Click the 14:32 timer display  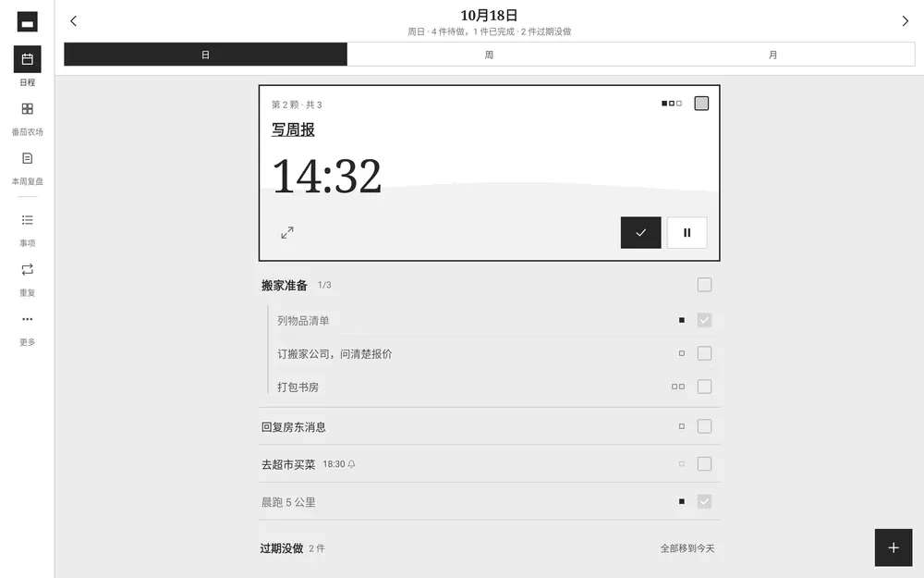coord(326,176)
